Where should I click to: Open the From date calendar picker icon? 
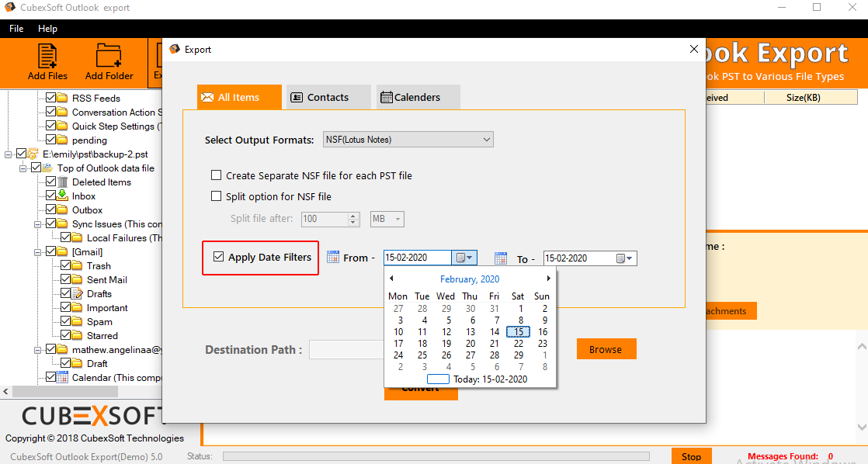coord(464,258)
